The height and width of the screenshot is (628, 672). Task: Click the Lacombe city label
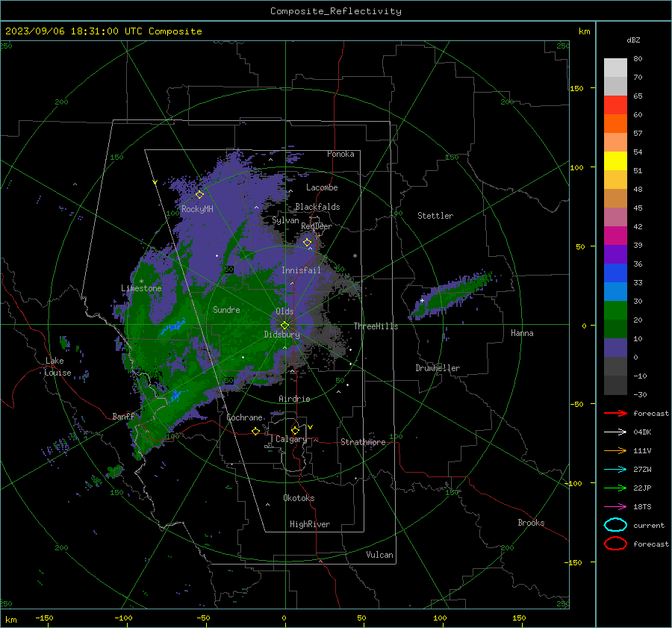[322, 187]
